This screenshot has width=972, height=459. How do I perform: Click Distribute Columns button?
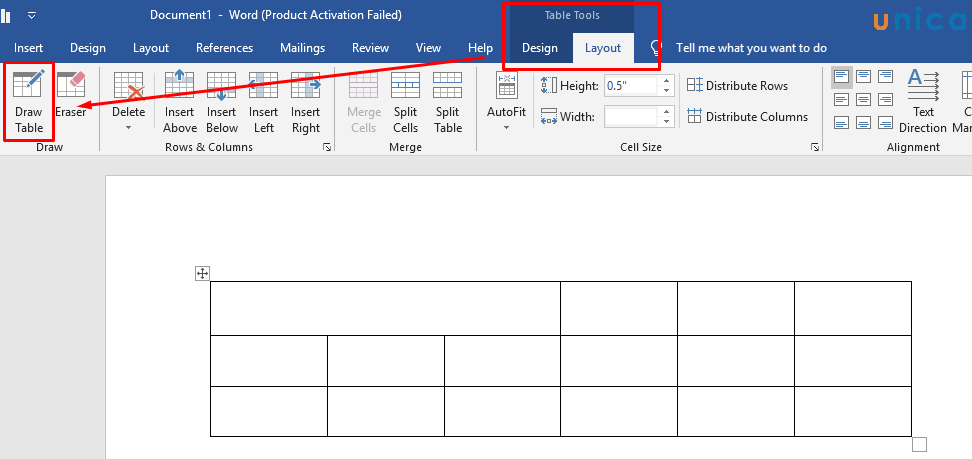point(747,117)
